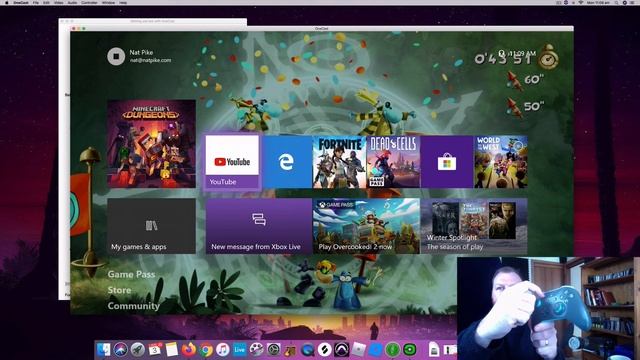Open Notes in the Dock

pyautogui.click(x=172, y=350)
